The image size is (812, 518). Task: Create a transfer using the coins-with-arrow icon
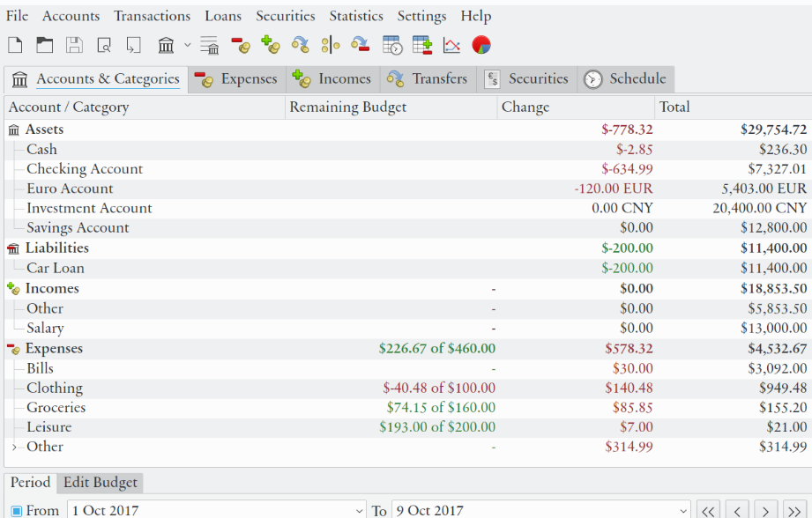tap(299, 45)
